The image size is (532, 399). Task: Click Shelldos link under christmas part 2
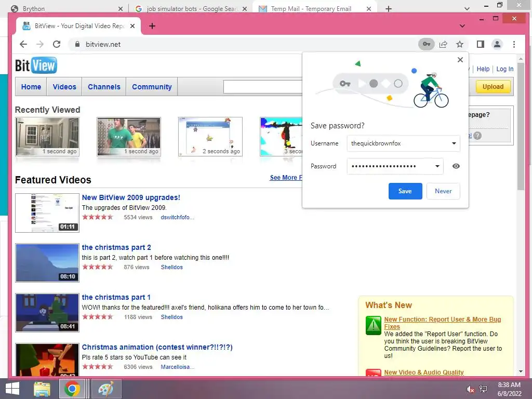[171, 267]
